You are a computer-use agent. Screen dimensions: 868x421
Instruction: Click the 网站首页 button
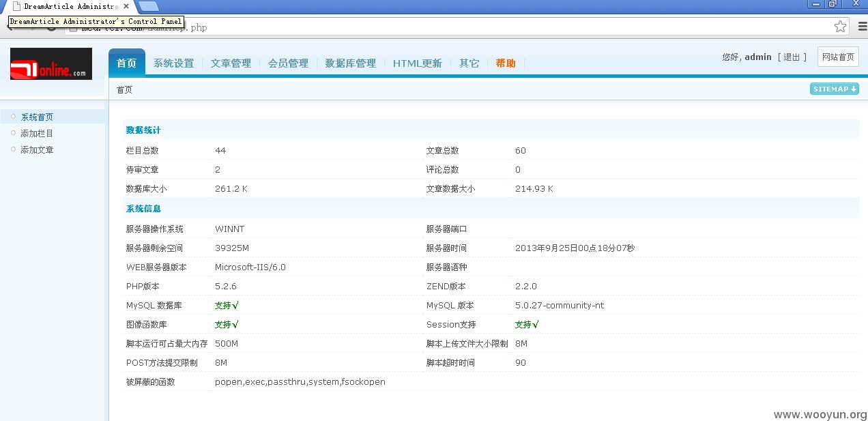pos(838,57)
